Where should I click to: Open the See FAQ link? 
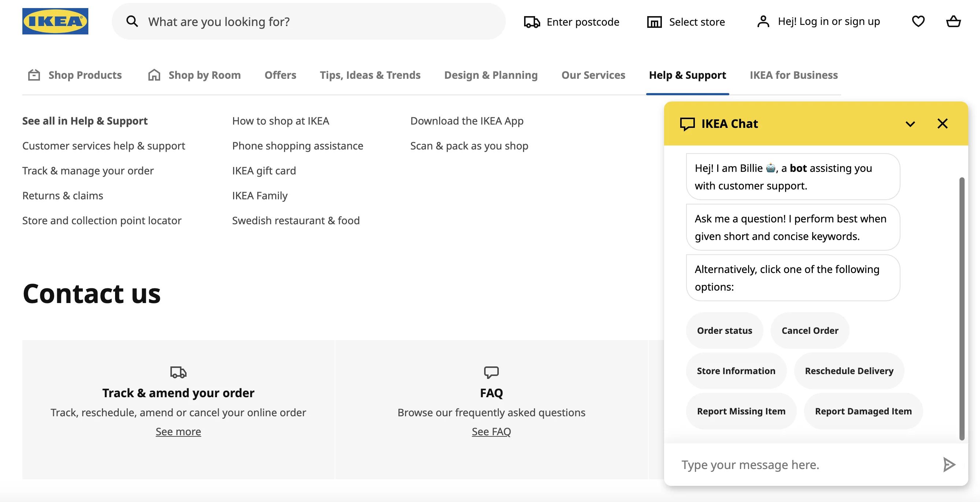click(491, 431)
